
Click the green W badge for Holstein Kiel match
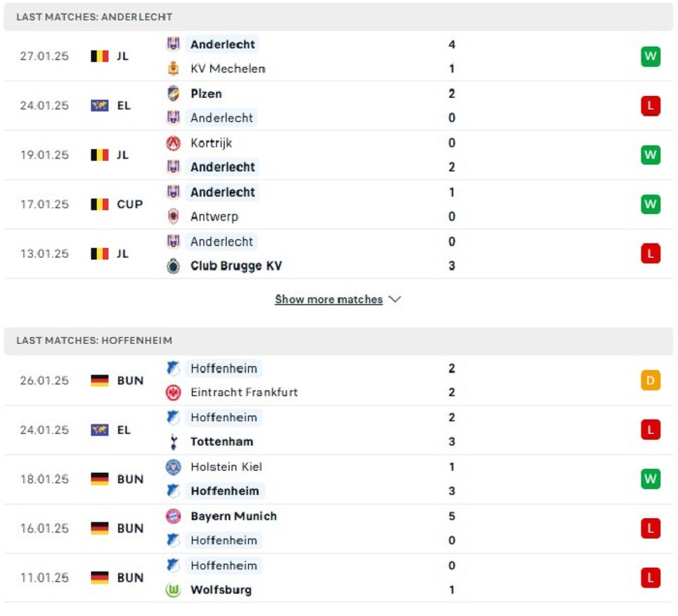click(x=650, y=479)
